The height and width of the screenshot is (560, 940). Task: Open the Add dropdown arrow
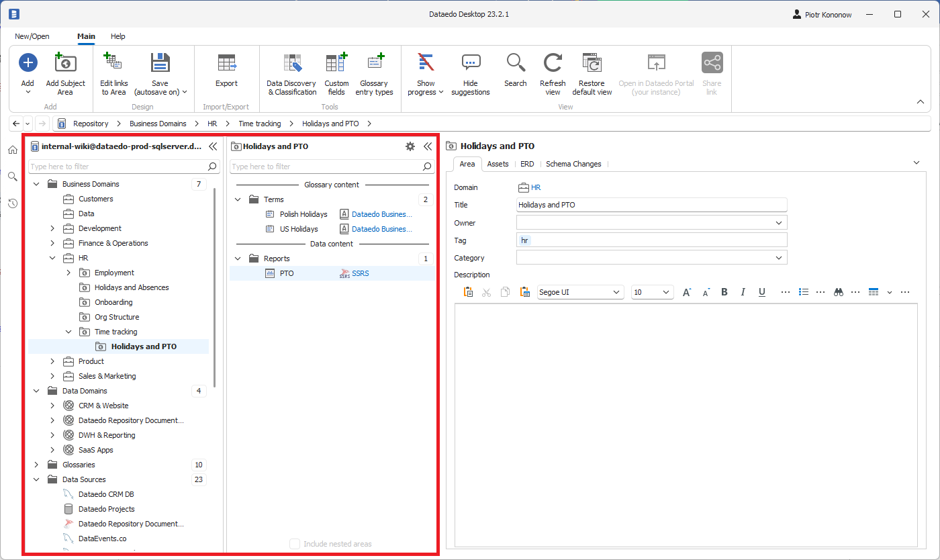(x=28, y=92)
